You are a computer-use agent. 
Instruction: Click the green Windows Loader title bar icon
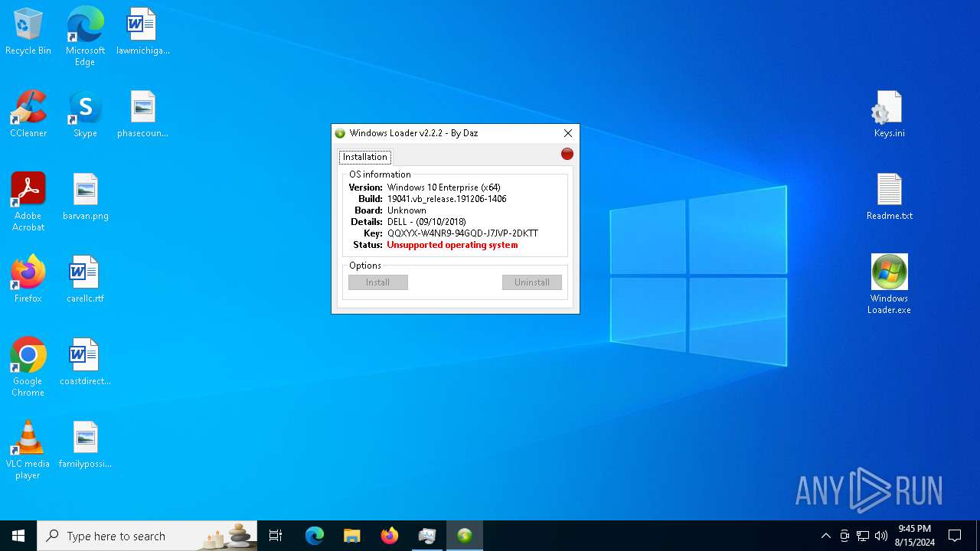(x=340, y=133)
